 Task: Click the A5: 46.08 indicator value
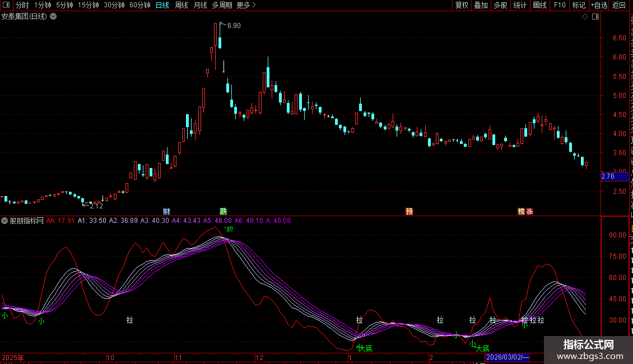(217, 221)
